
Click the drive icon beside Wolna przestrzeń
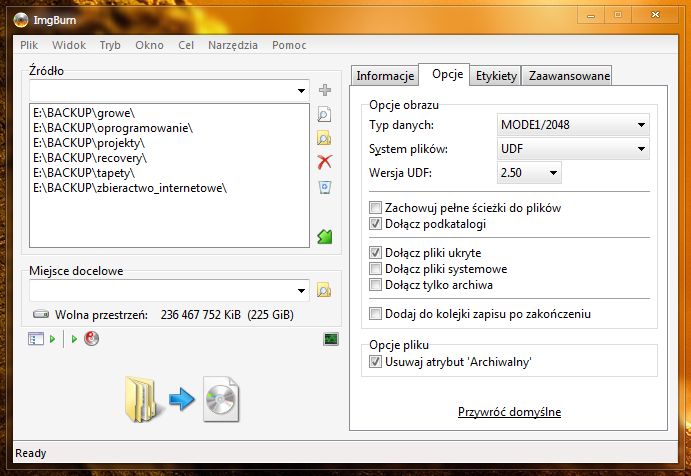click(41, 314)
